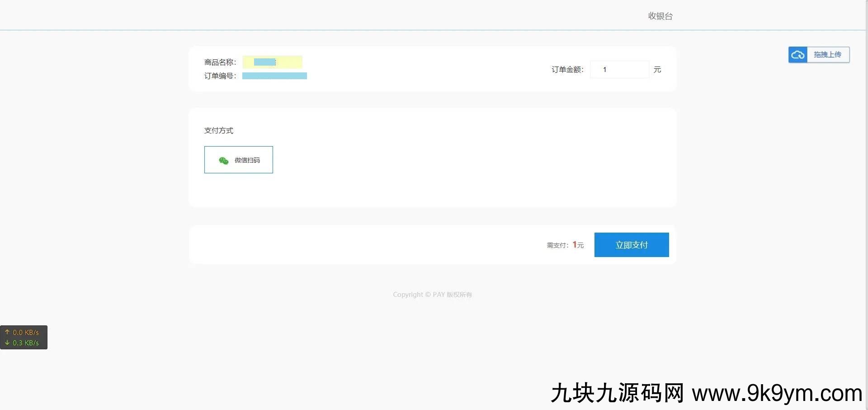Focus the 订单金额 amount input field
Viewport: 868px width, 410px height.
tap(619, 70)
